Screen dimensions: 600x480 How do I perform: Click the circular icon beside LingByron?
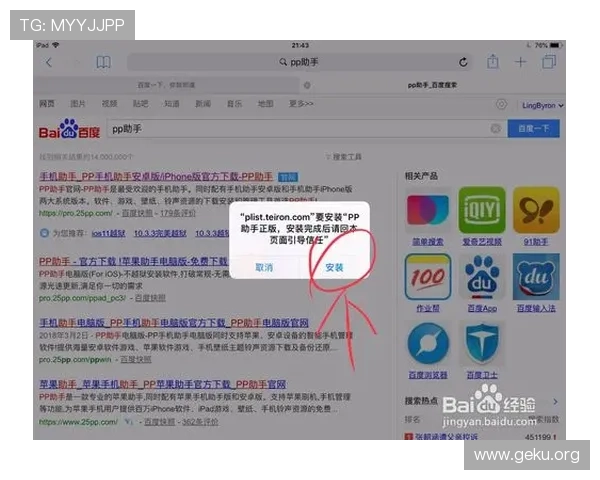501,104
